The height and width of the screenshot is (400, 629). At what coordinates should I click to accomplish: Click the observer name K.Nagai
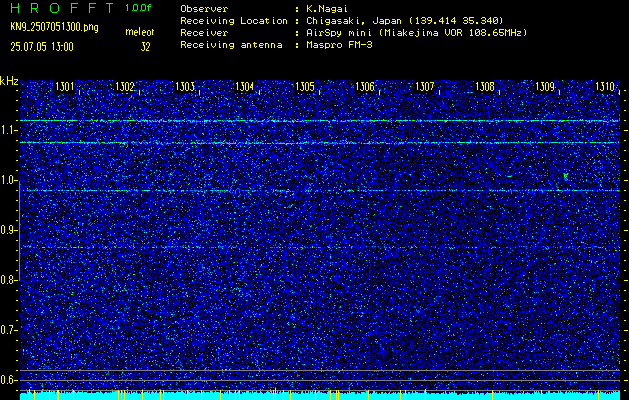[327, 9]
